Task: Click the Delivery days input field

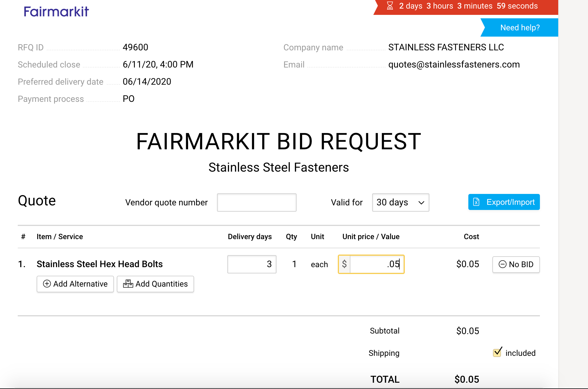Action: coord(252,264)
